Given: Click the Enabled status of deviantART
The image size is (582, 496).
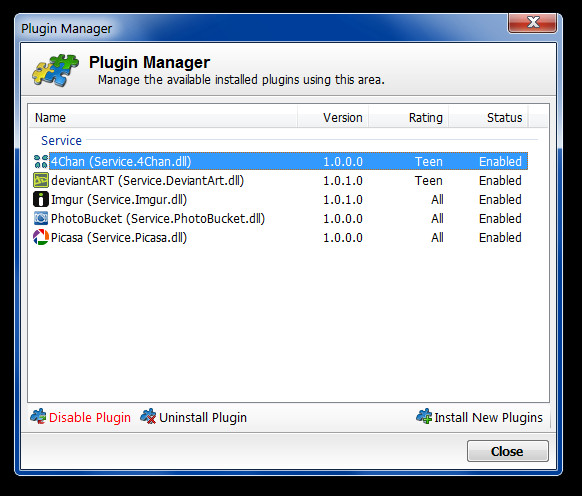Looking at the screenshot, I should tap(500, 180).
